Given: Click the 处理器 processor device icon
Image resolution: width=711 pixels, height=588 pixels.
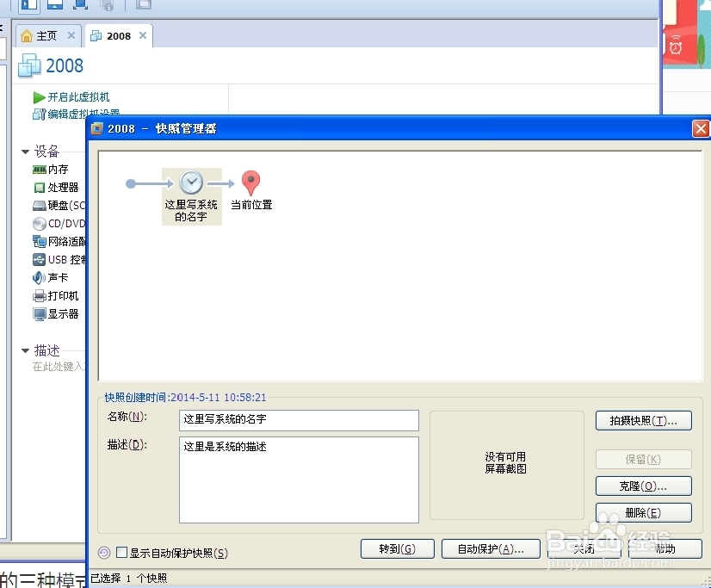Looking at the screenshot, I should 39,187.
